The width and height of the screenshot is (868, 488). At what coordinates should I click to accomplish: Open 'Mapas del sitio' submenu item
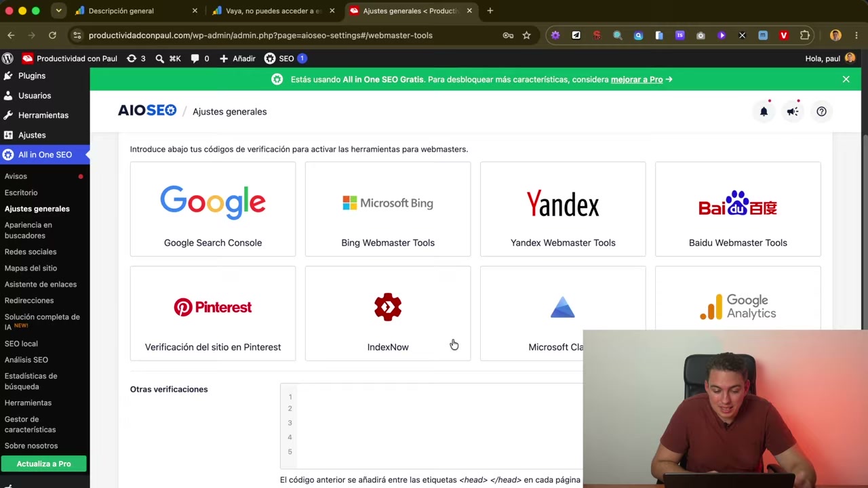point(31,268)
